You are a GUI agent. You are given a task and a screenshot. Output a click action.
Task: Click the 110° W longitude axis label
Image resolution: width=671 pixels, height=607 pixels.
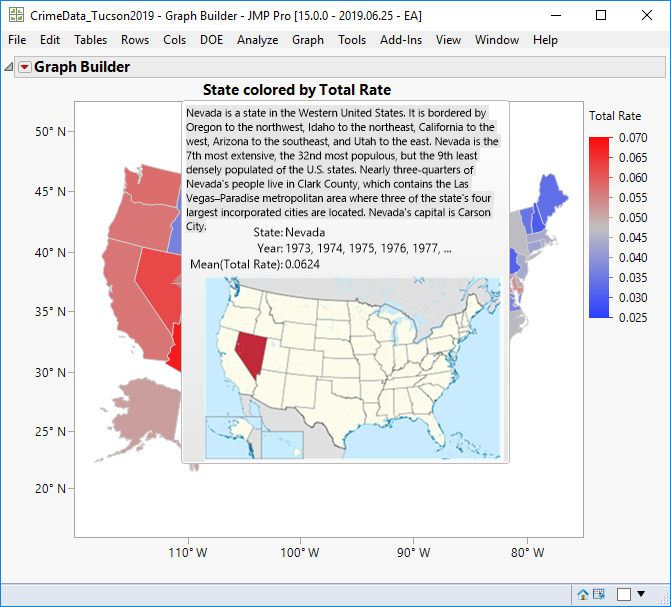[188, 553]
